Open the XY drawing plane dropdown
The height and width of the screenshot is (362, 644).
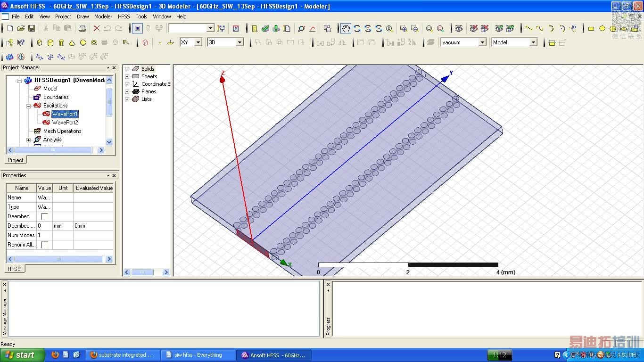(x=198, y=42)
